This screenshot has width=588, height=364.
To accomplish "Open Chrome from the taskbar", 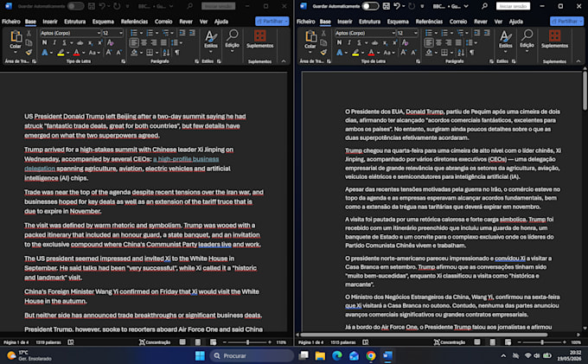I will (x=371, y=355).
